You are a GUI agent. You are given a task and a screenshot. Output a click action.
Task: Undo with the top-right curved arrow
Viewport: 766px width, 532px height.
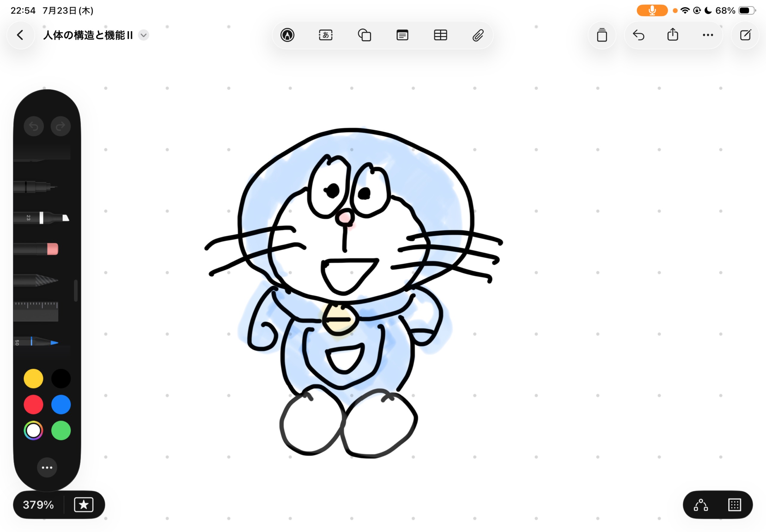[x=638, y=35]
